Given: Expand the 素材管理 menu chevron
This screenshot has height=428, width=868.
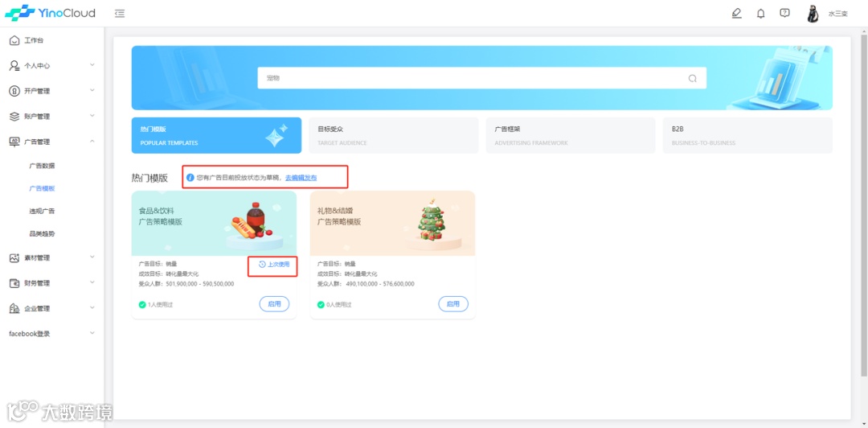Looking at the screenshot, I should pos(92,257).
